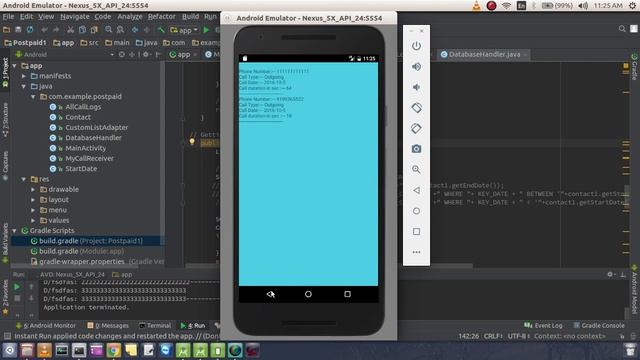Rerun app in Run panel
640x360 pixels.
click(17, 287)
